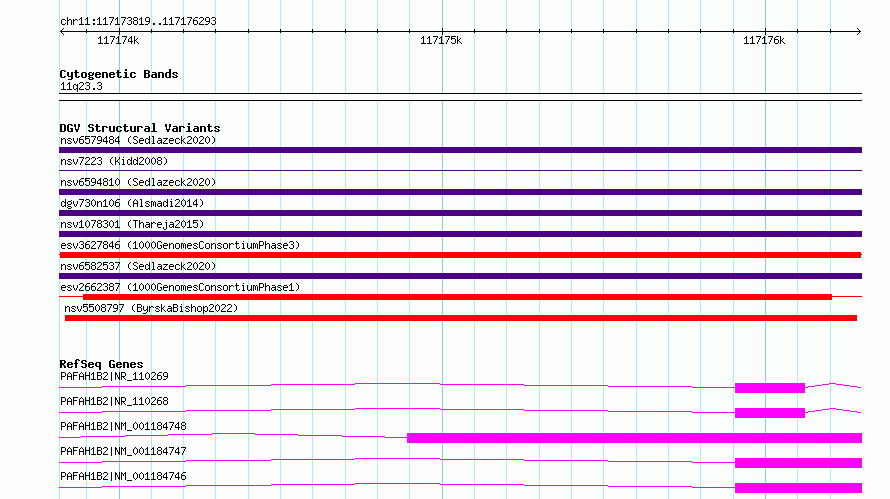
Task: Select the red bar under nsv5508797
Action: (x=461, y=318)
